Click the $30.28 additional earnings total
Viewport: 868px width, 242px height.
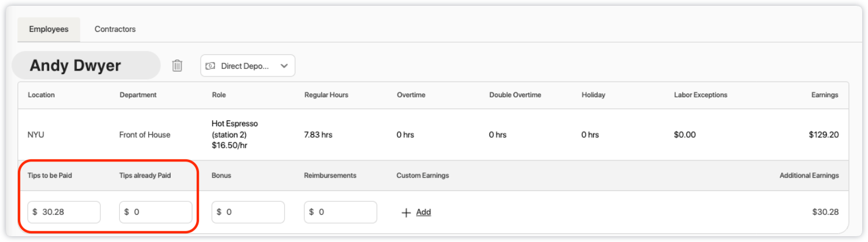825,212
